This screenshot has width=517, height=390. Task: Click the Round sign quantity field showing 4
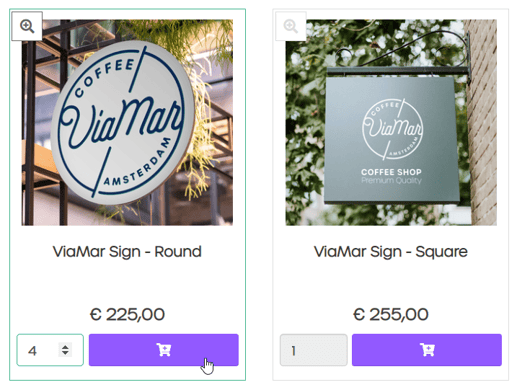coord(50,350)
